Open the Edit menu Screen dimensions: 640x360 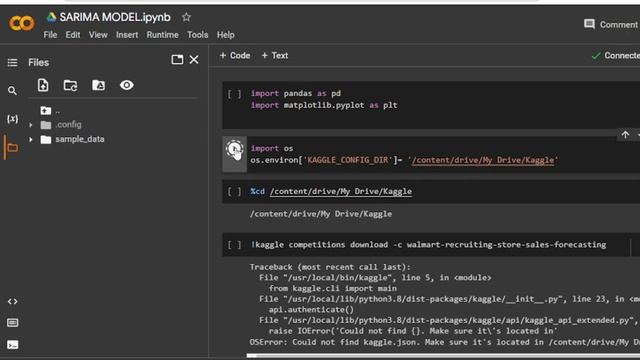(x=73, y=35)
